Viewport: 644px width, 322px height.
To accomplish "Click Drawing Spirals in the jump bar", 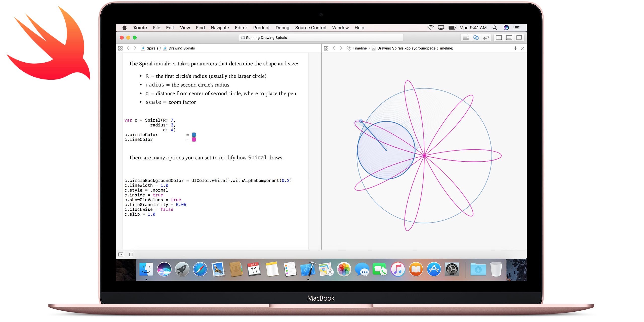I will [x=179, y=48].
